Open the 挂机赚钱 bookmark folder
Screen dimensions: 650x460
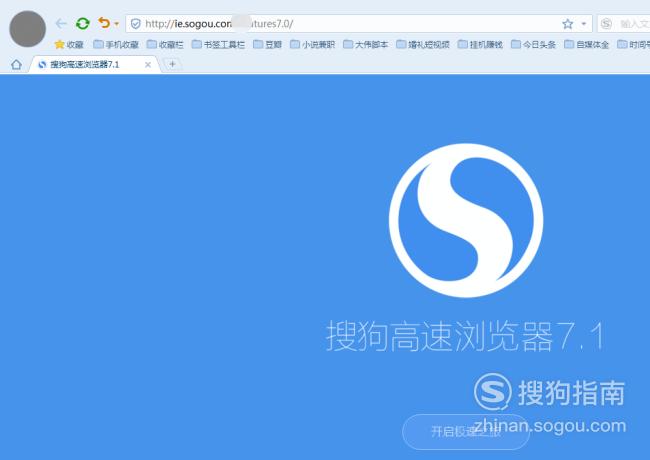tap(480, 44)
